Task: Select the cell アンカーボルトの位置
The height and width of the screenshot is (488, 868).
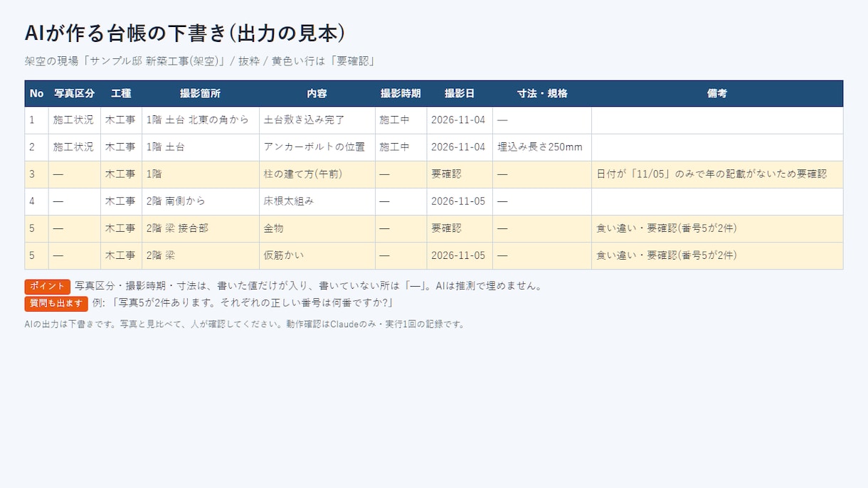Action: 317,147
